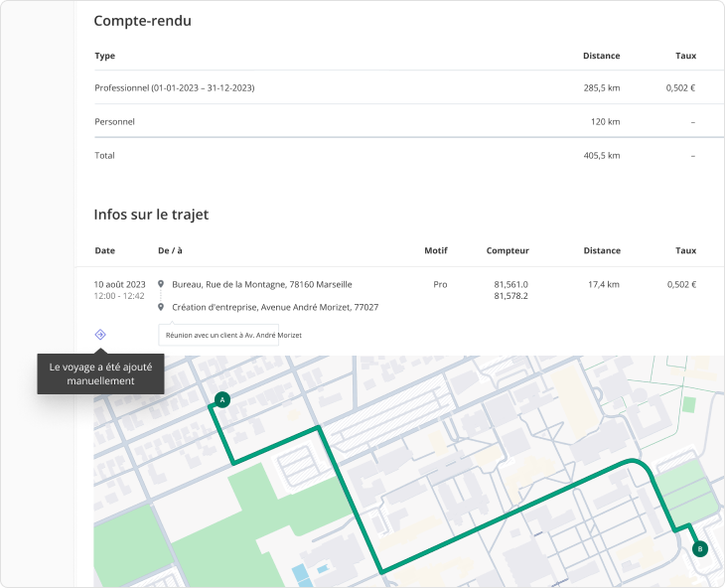725x588 pixels.
Task: Click Distance header in Compte-rendu table
Action: 601,56
